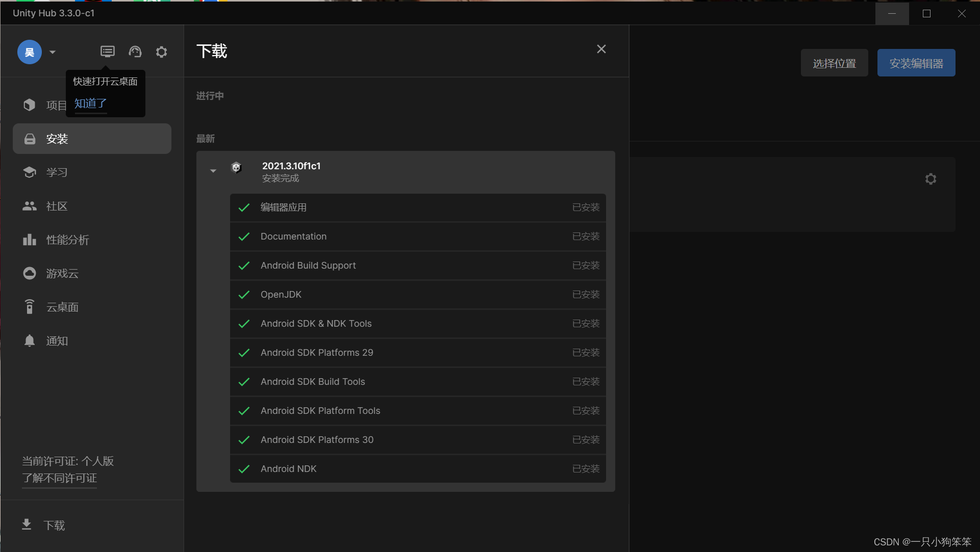Select Android SDK Platform Tools row
The width and height of the screenshot is (980, 552).
point(418,411)
